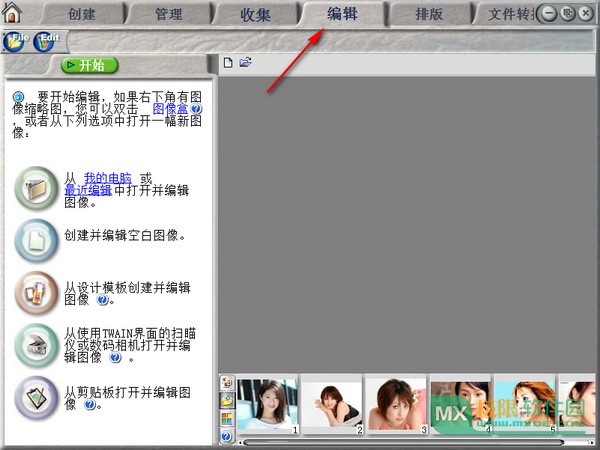Click the text 从设计模板创建并编辑图像
Viewport: 600px width, 450px height.
tap(127, 293)
